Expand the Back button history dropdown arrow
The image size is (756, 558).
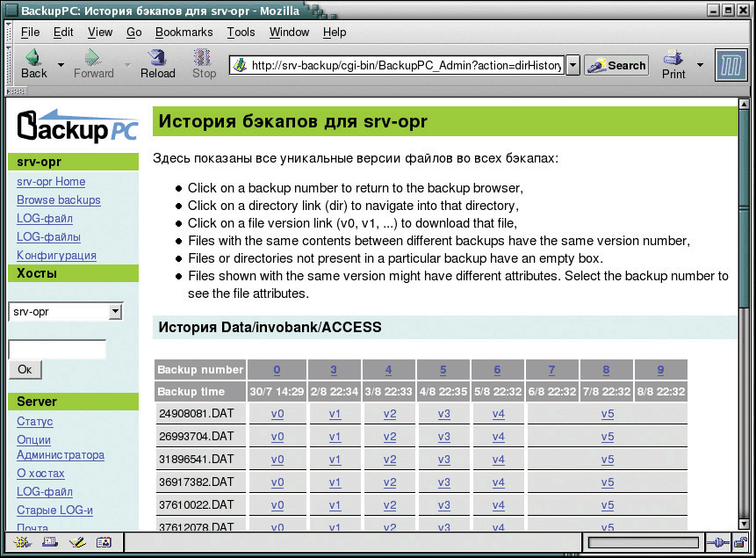61,65
